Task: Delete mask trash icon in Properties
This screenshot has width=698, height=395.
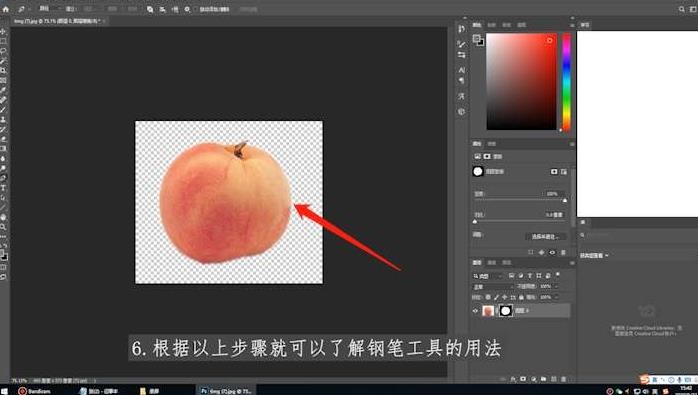Action: point(563,252)
